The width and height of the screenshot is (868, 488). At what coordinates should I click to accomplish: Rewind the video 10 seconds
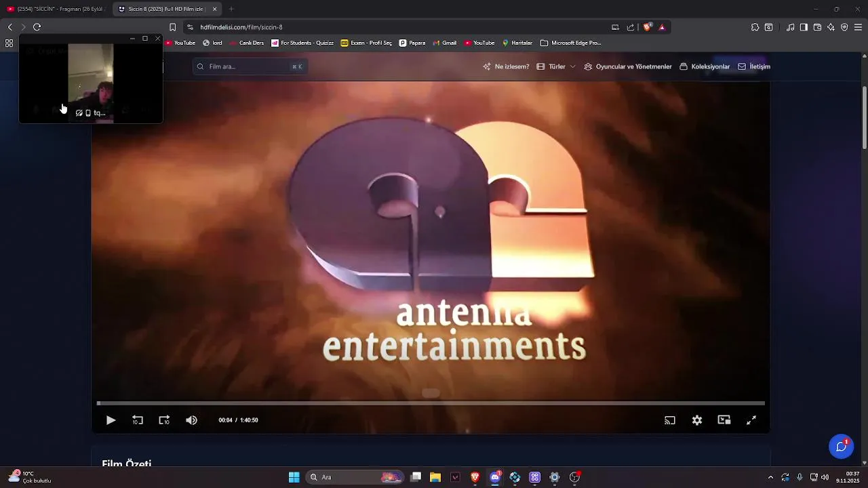[x=138, y=420]
